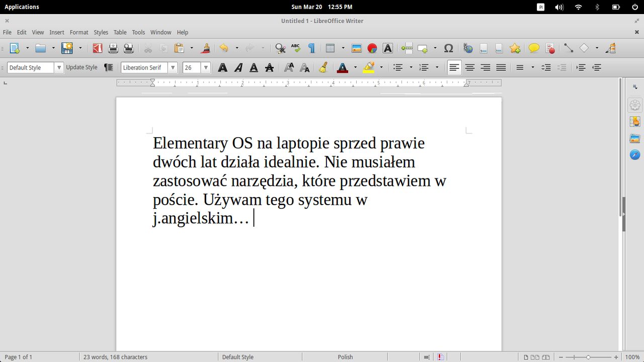This screenshot has width=644, height=362.
Task: Insert a comment bubble
Action: [534, 48]
